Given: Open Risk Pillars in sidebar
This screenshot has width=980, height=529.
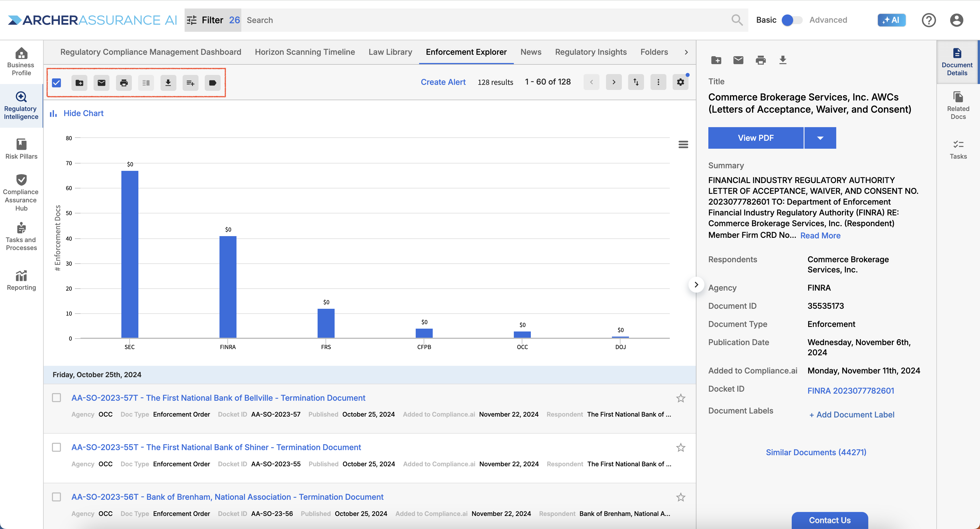Looking at the screenshot, I should 21,149.
